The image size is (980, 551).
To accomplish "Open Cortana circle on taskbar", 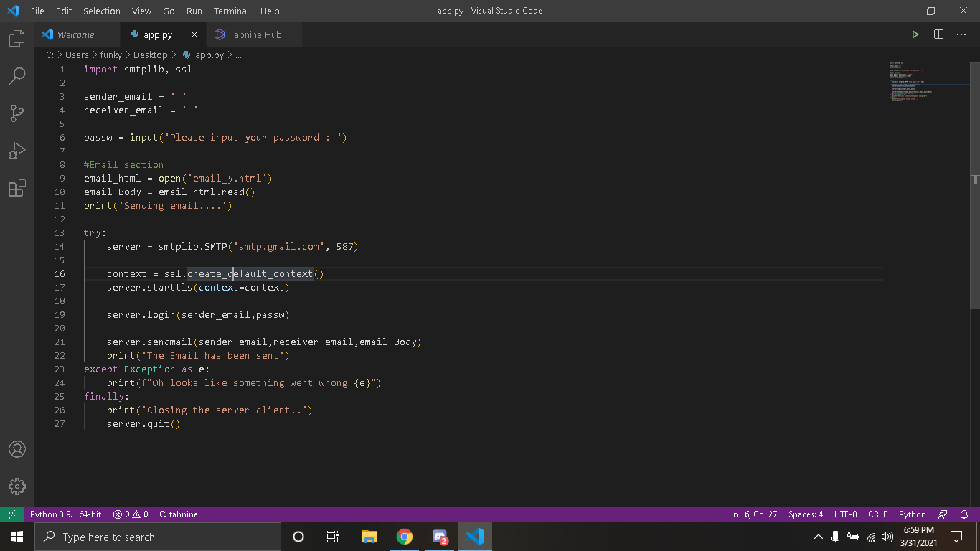I will 298,537.
